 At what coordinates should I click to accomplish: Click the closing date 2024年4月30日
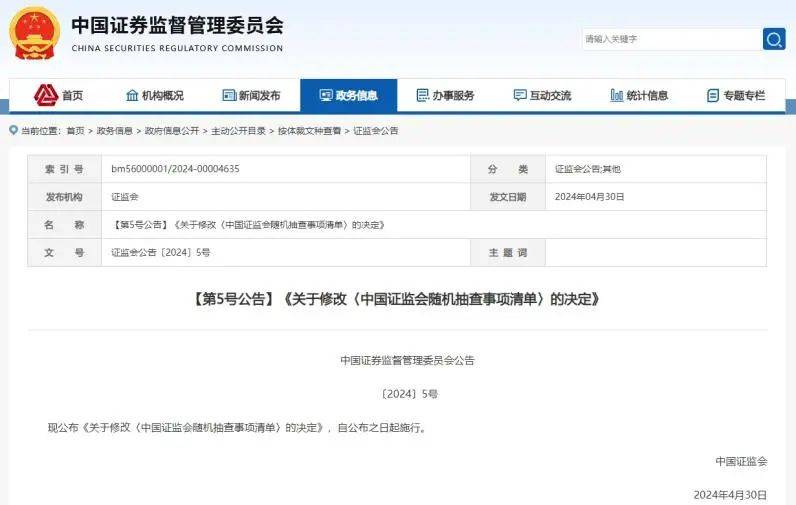point(730,495)
